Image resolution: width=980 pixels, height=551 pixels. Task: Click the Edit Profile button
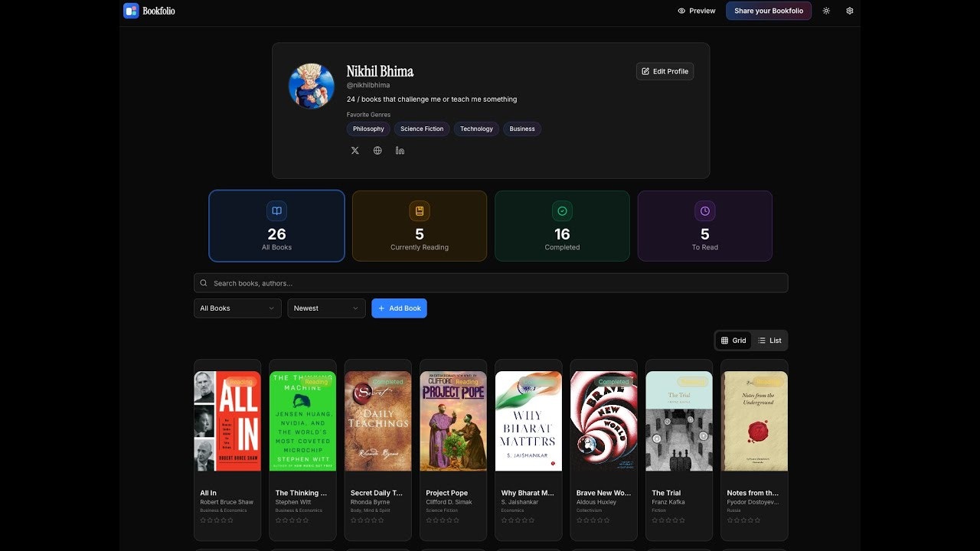(664, 71)
